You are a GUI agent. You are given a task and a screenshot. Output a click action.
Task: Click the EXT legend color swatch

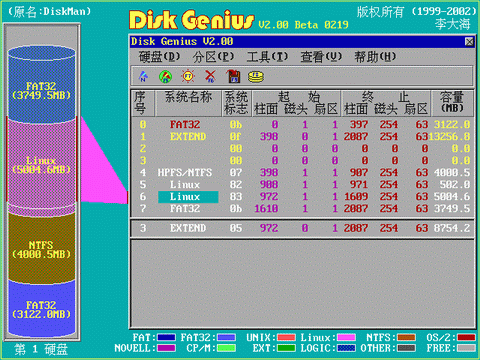(x=286, y=348)
